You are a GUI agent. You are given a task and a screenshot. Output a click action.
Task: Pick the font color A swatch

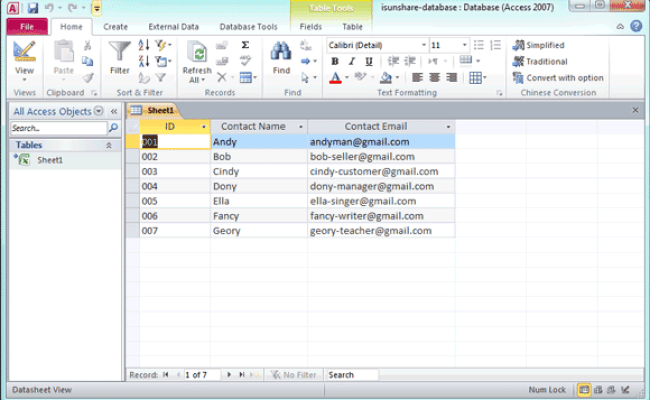click(x=335, y=78)
